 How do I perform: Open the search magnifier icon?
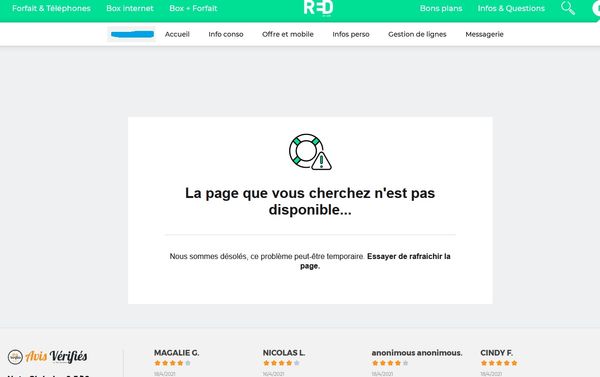pos(568,8)
